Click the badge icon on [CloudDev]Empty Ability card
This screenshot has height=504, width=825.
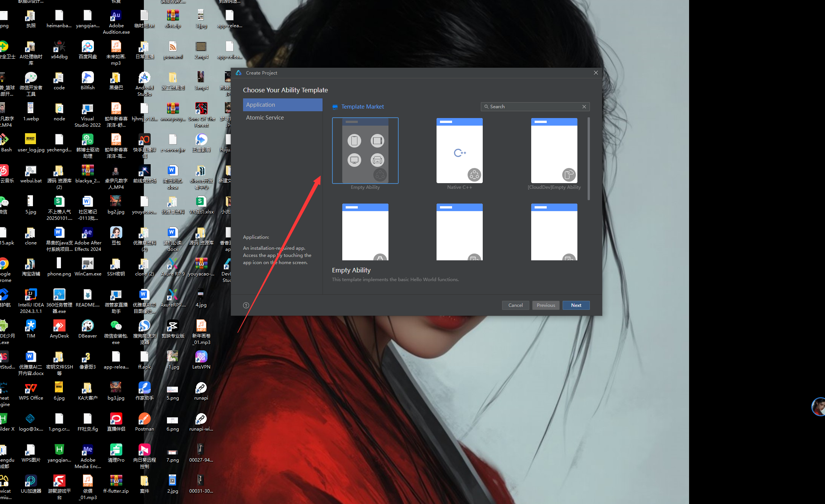pos(569,174)
